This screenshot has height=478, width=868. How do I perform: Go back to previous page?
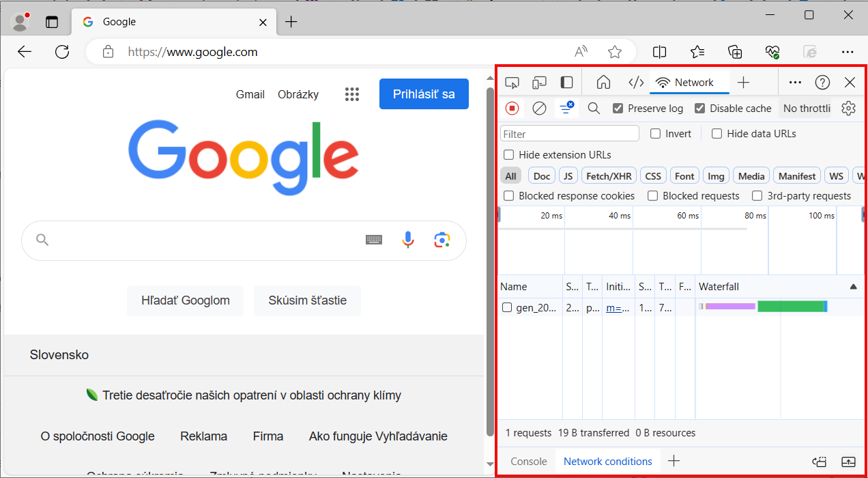[25, 52]
